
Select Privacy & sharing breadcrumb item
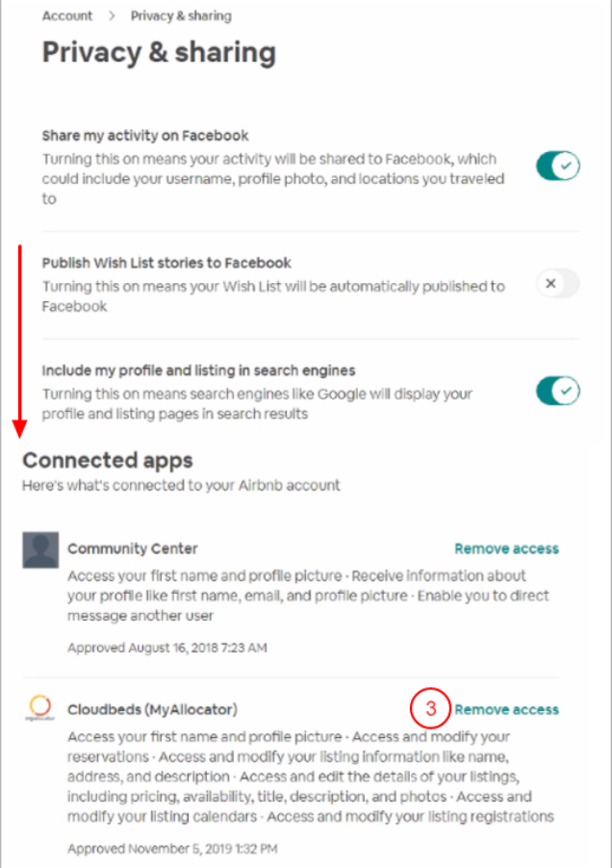(180, 15)
